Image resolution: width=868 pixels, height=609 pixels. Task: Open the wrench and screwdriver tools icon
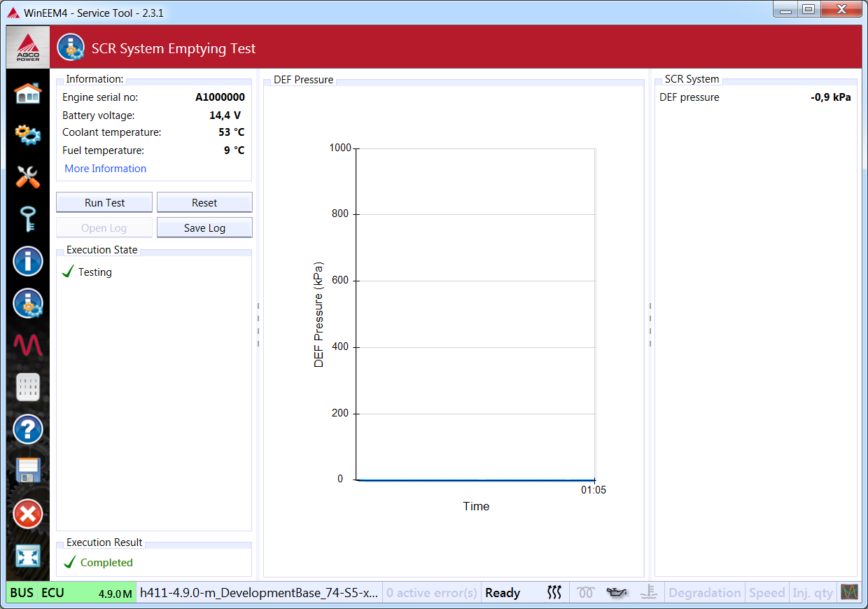pyautogui.click(x=28, y=176)
